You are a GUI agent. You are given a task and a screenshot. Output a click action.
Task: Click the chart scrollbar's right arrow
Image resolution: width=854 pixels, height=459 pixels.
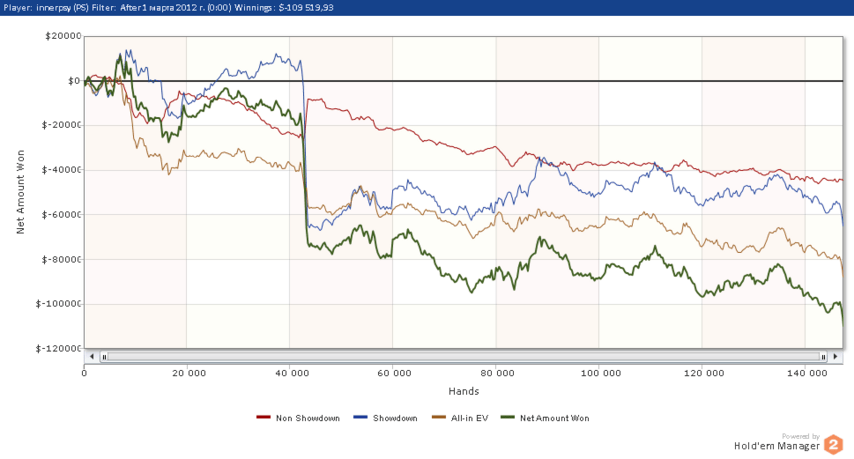(x=836, y=356)
